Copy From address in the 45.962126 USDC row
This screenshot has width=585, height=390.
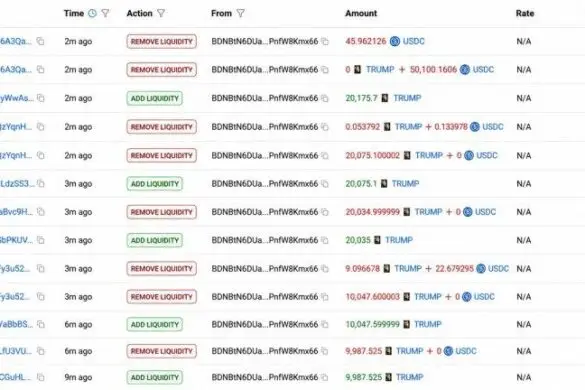325,41
